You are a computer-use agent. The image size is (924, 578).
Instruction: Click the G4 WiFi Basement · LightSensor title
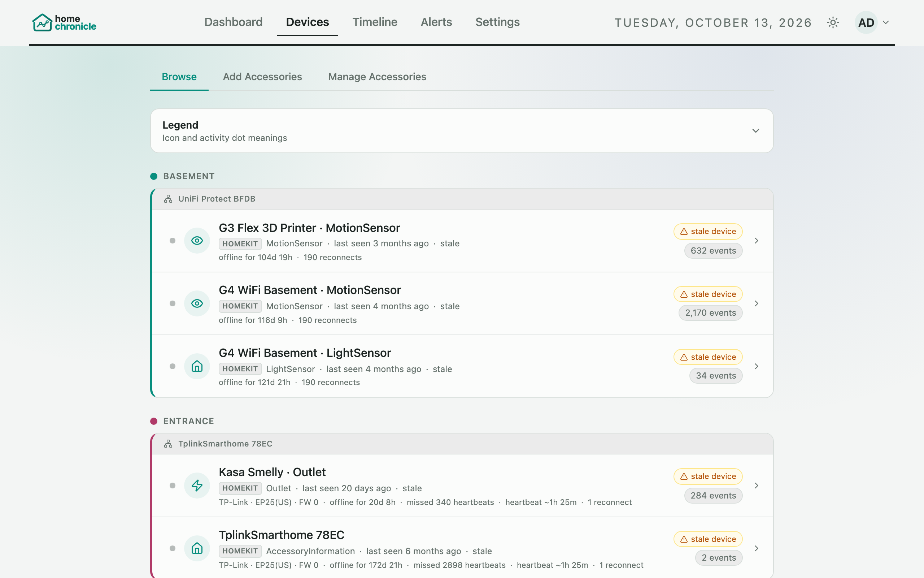(x=305, y=353)
